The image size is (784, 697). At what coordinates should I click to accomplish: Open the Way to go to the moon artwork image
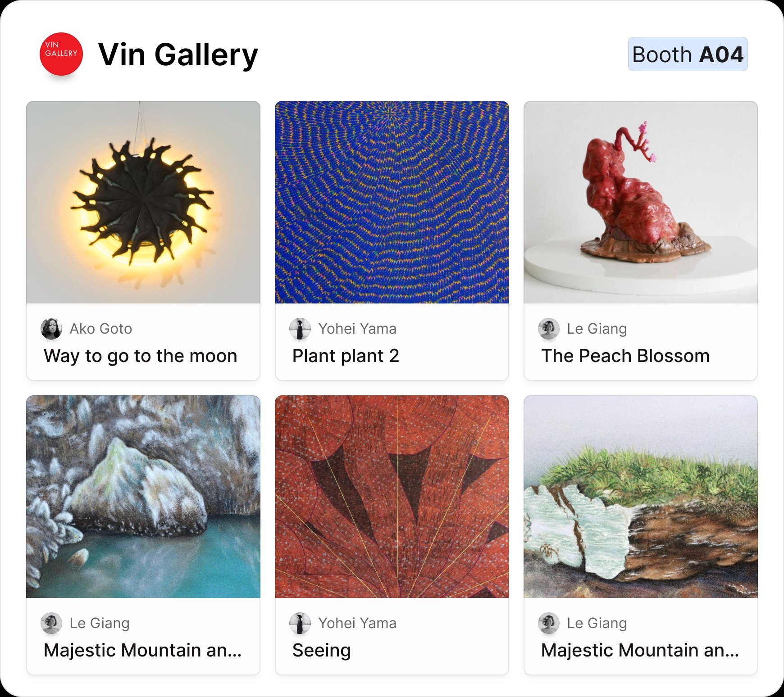coord(143,203)
